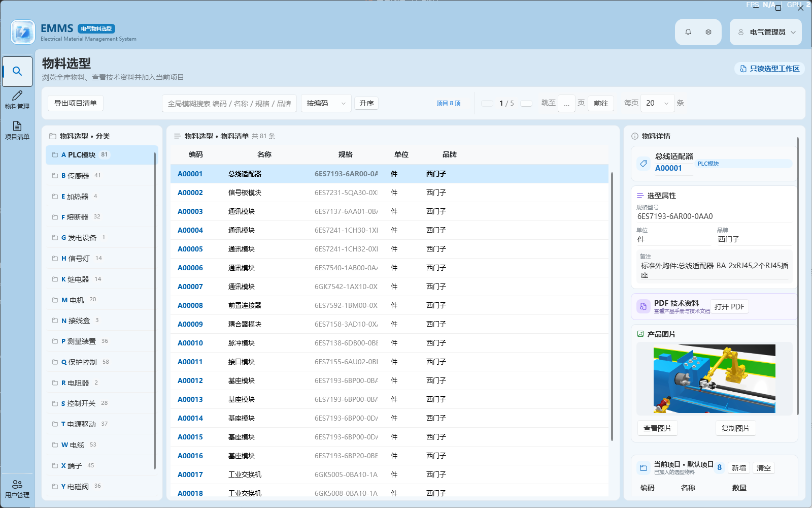
Task: Click 清空 to clear project items
Action: coord(764,468)
